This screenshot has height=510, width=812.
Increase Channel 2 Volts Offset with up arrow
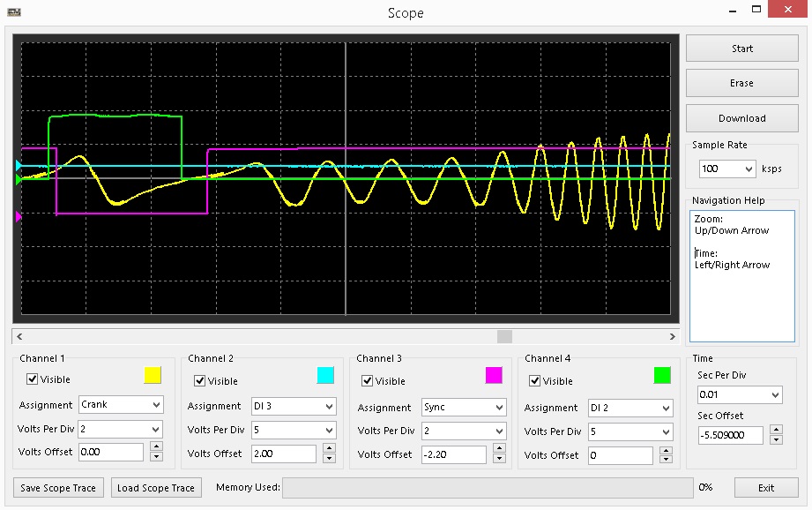point(329,448)
